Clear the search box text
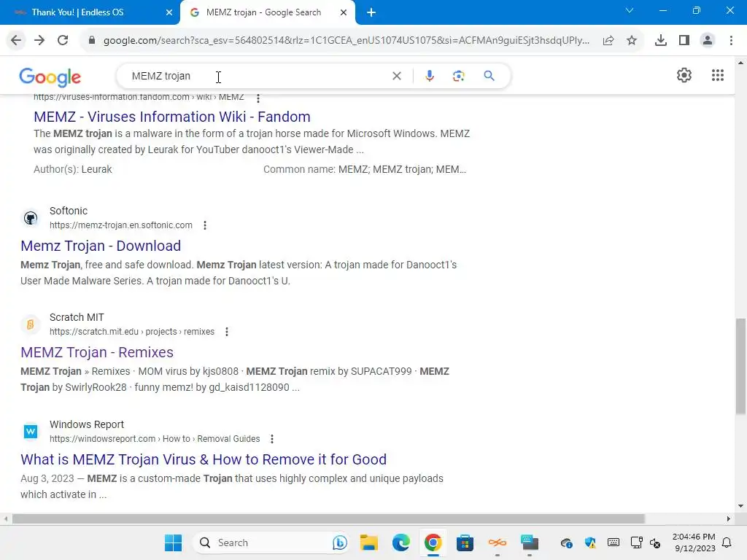Viewport: 747px width, 560px height. click(396, 76)
